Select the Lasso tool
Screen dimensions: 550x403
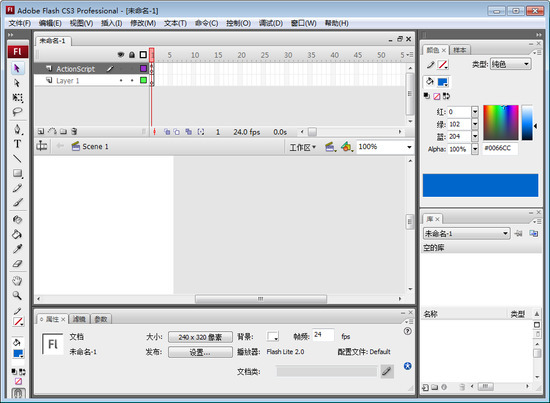pos(17,112)
